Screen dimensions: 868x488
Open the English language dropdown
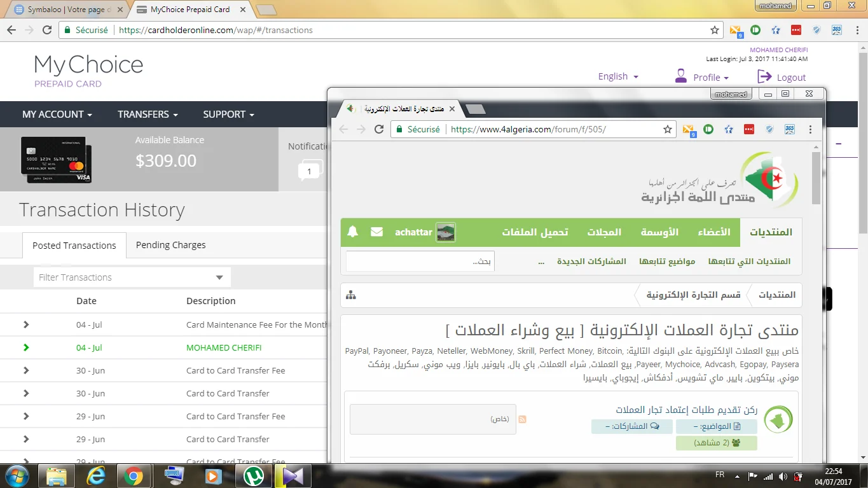point(617,76)
